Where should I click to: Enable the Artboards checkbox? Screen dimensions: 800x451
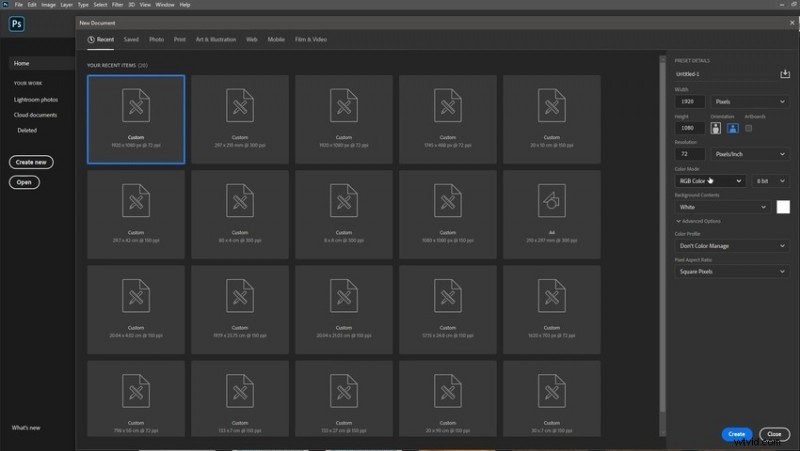tap(749, 128)
